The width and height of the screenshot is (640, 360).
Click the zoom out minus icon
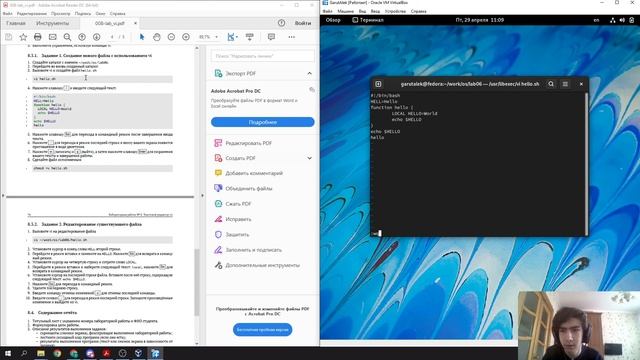171,37
